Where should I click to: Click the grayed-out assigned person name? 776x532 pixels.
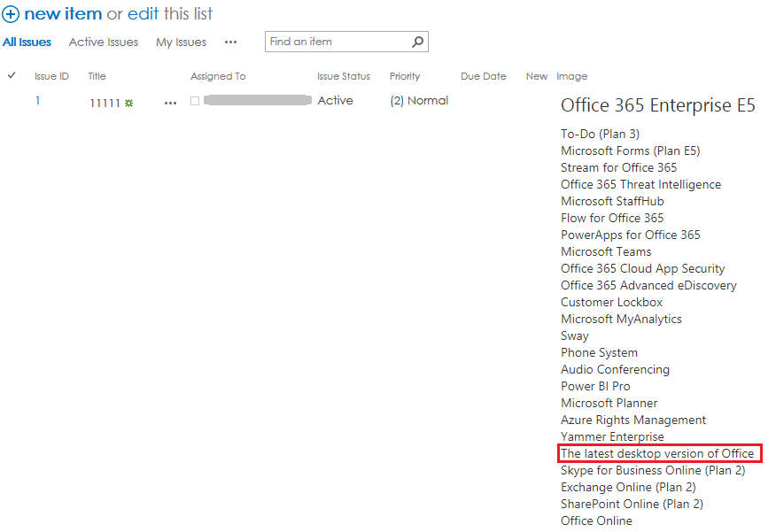(x=258, y=100)
